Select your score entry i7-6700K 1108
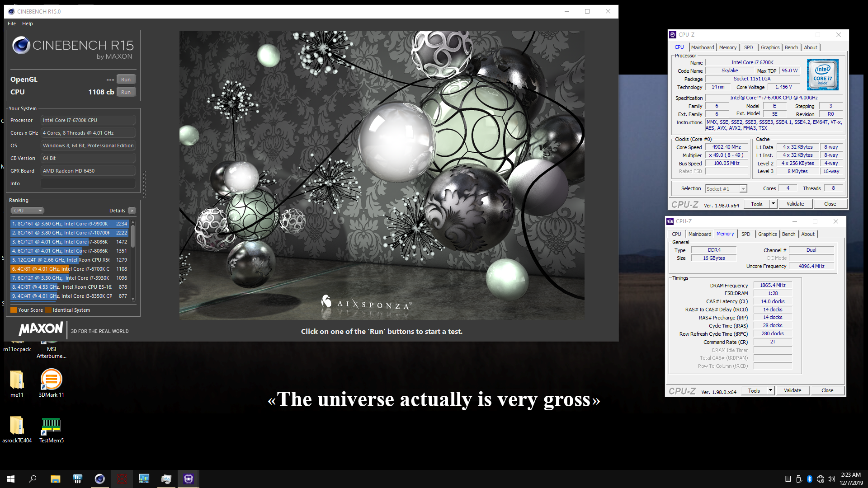 [x=70, y=269]
